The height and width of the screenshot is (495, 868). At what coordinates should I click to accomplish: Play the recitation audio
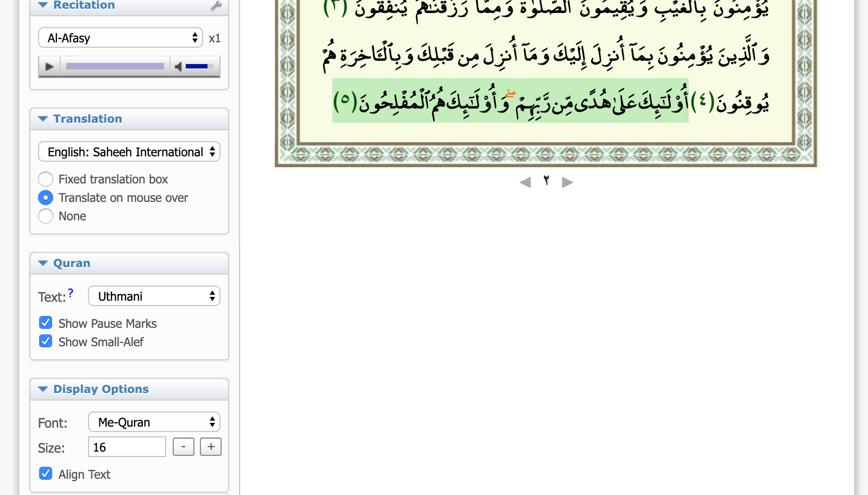pyautogui.click(x=49, y=67)
